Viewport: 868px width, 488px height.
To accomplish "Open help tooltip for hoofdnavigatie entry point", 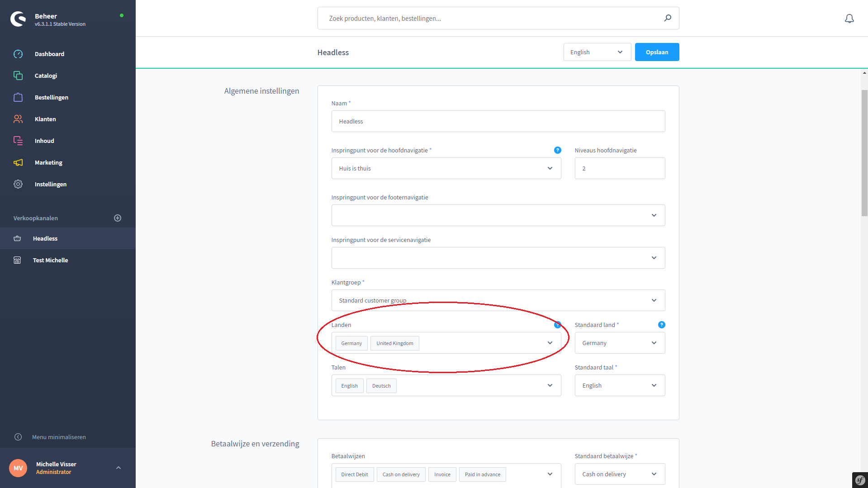I will point(557,150).
